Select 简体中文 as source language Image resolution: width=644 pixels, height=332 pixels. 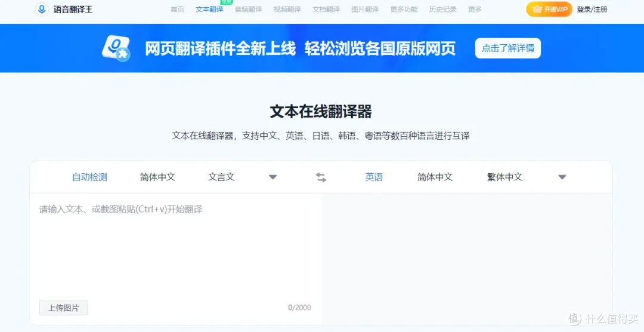point(157,177)
